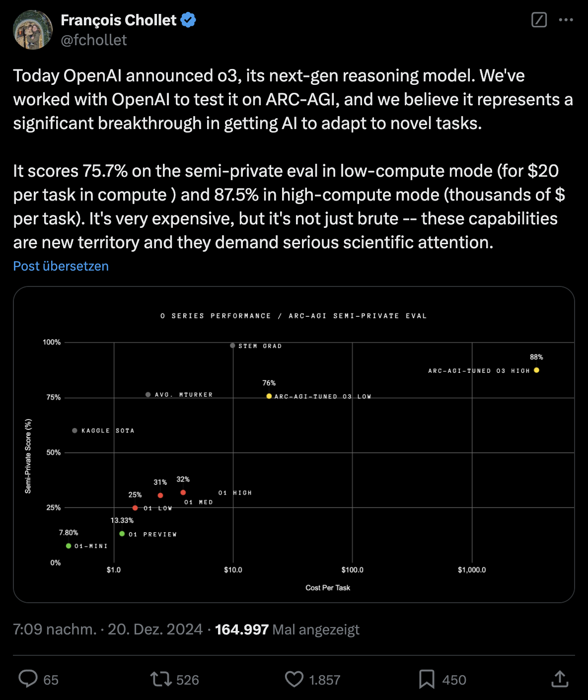Click the 1.857 likes count
Screen dimensions: 588x700
324,680
